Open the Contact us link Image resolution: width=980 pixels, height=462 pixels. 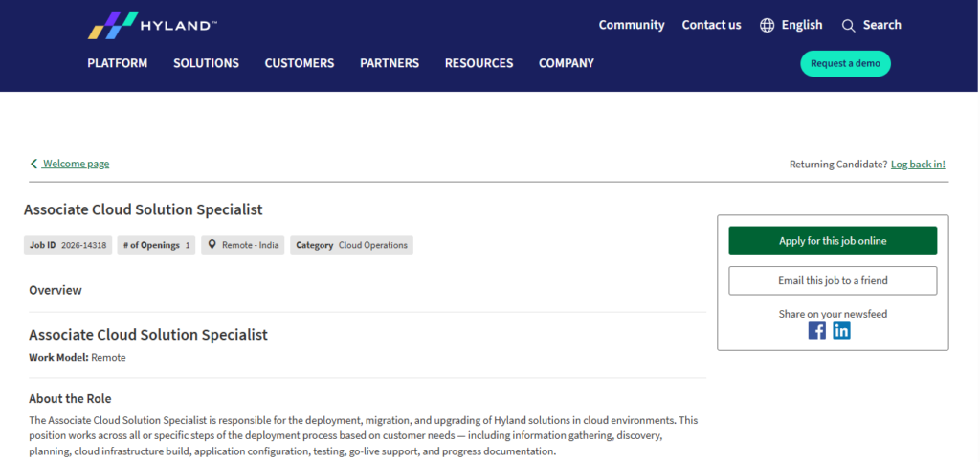(x=711, y=25)
